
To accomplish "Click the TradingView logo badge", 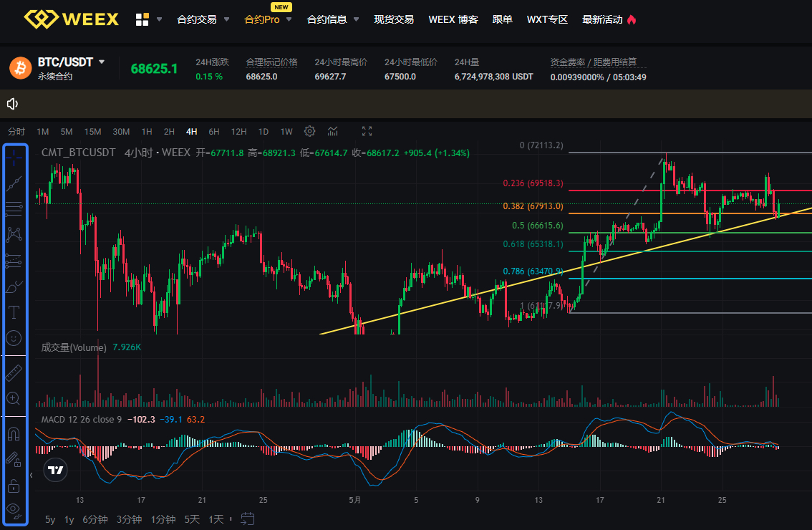I will coord(55,470).
